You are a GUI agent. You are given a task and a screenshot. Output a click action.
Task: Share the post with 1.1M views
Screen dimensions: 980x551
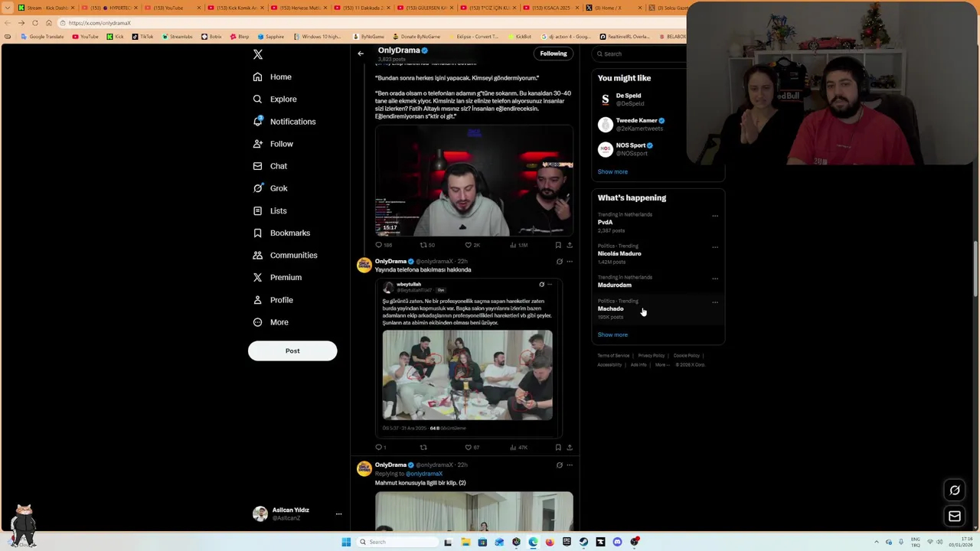569,245
